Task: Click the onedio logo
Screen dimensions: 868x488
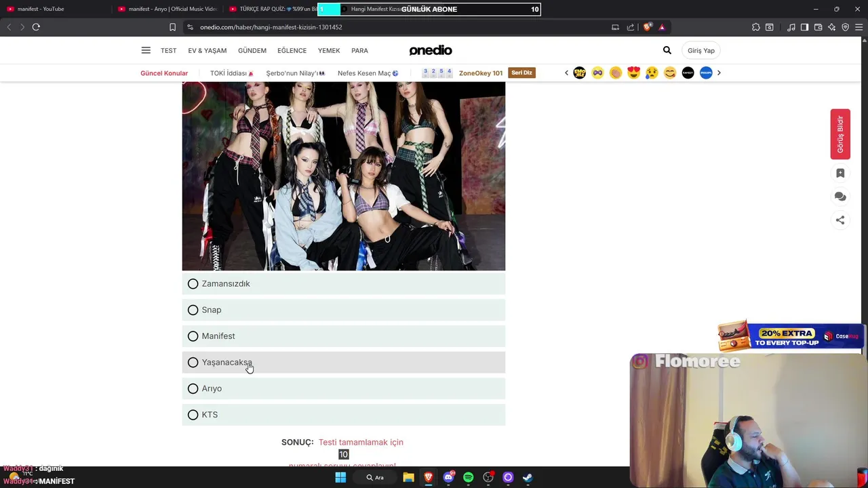Action: pos(431,50)
